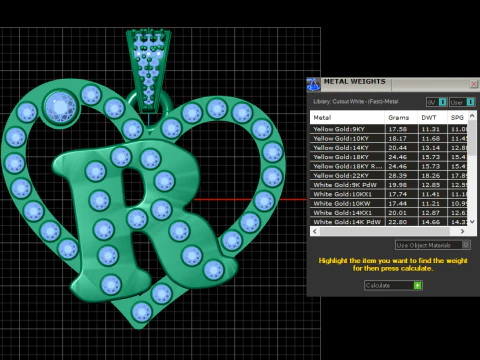Click the Library: Cutout White label

click(355, 102)
